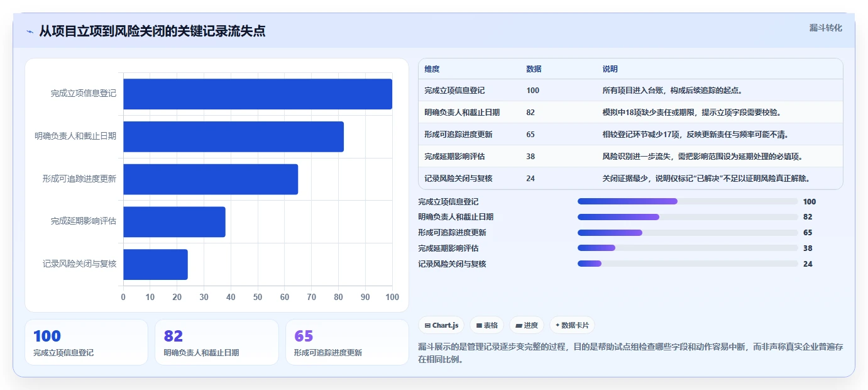
Task: Click table cell 记录风险关闭与复核
Action: coord(458,179)
